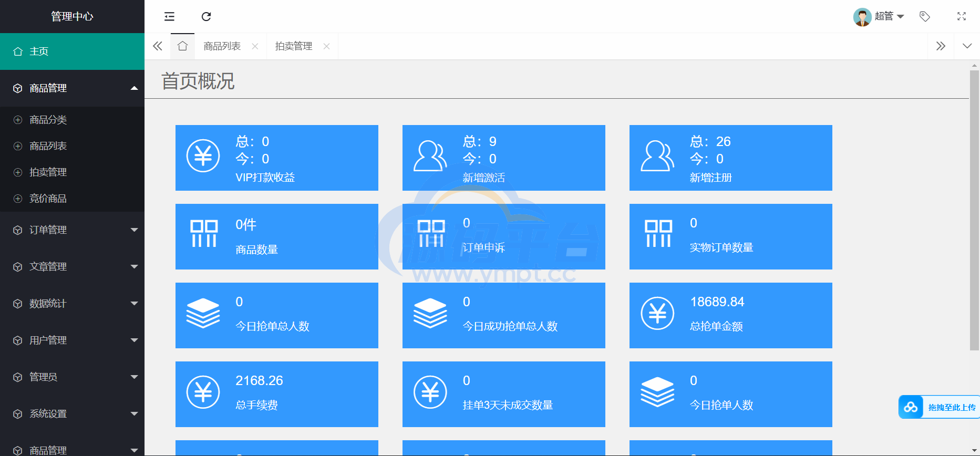Expand the 订单管理 menu
The width and height of the screenshot is (980, 456).
click(72, 230)
